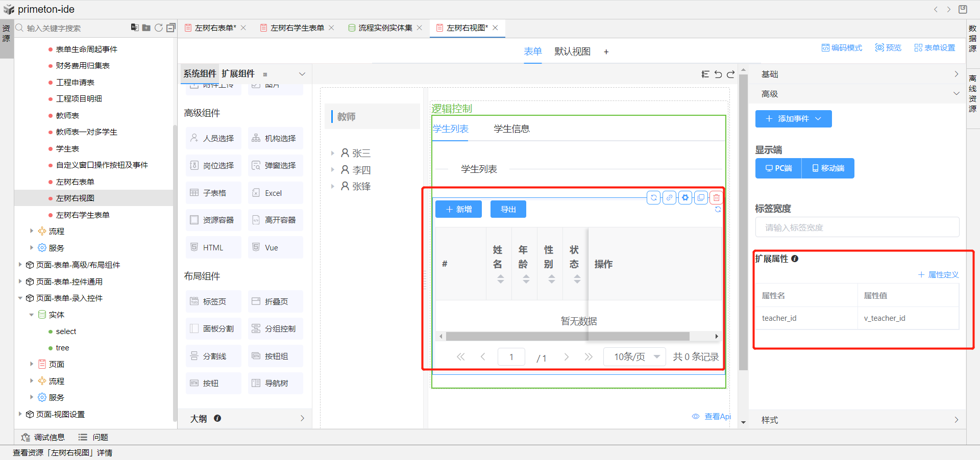The height and width of the screenshot is (460, 980).
Task: Select the 学生信息 tab in the form
Action: pos(511,129)
